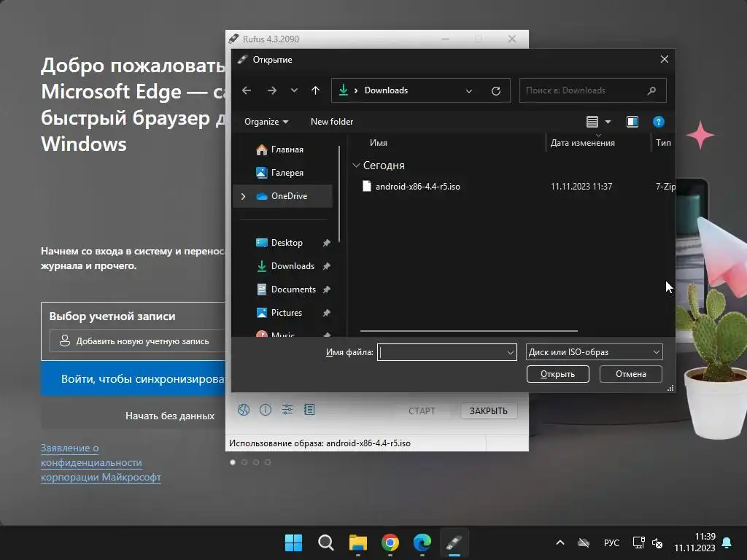This screenshot has width=747, height=560.
Task: Open Google Chrome from taskbar
Action: (x=390, y=542)
